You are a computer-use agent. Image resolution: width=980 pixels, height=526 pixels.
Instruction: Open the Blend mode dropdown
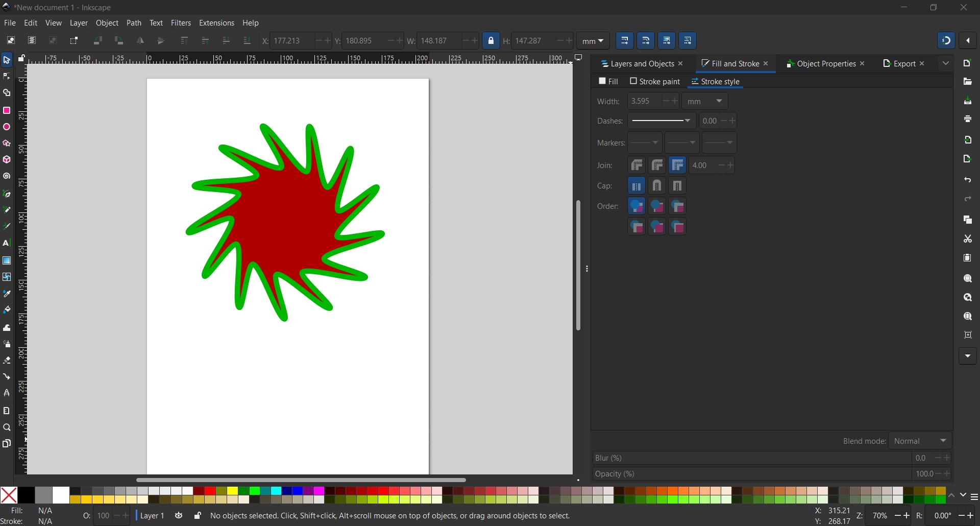pyautogui.click(x=920, y=441)
